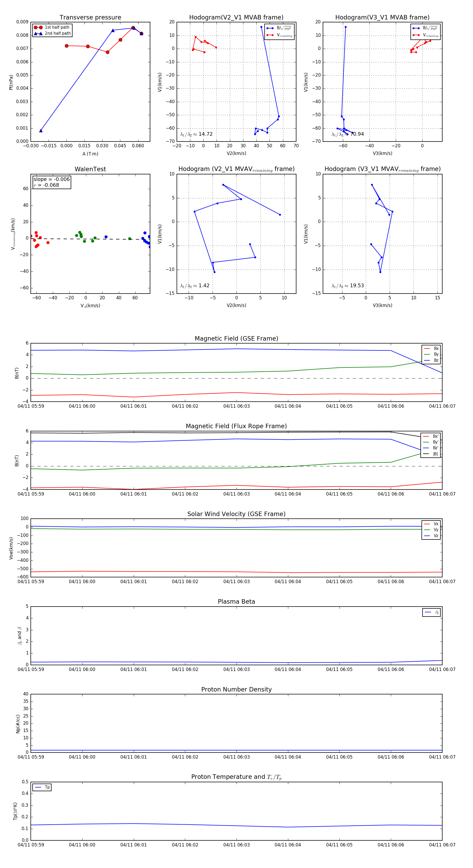Click the 'Magnetic Field (GSE Frame)' title

tap(236, 339)
